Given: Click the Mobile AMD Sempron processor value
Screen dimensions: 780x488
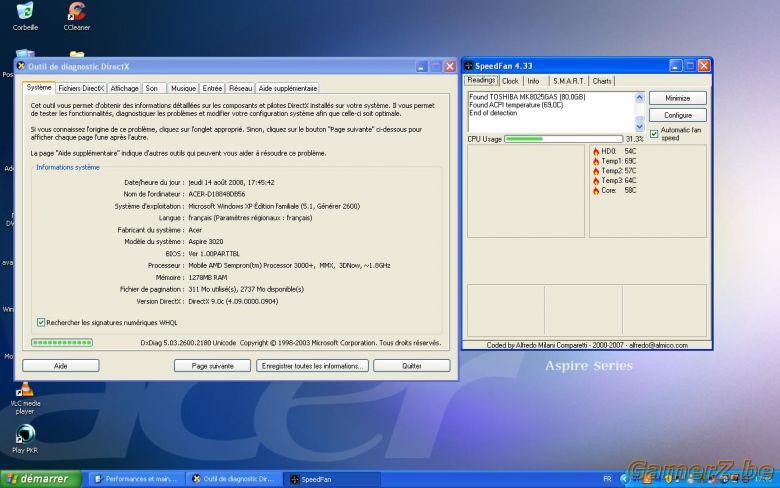Looking at the screenshot, I should (x=289, y=266).
